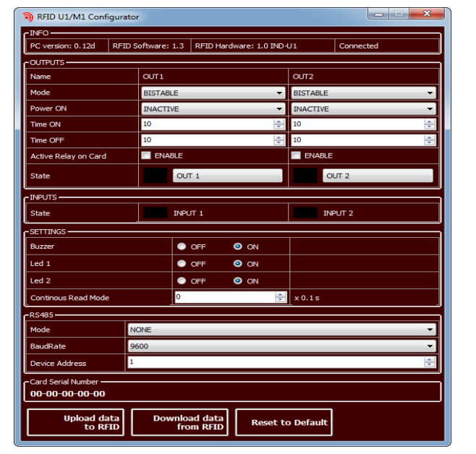Viewport: 476px width, 454px height.
Task: Click the OUT2 Time ON value field
Action: click(357, 124)
